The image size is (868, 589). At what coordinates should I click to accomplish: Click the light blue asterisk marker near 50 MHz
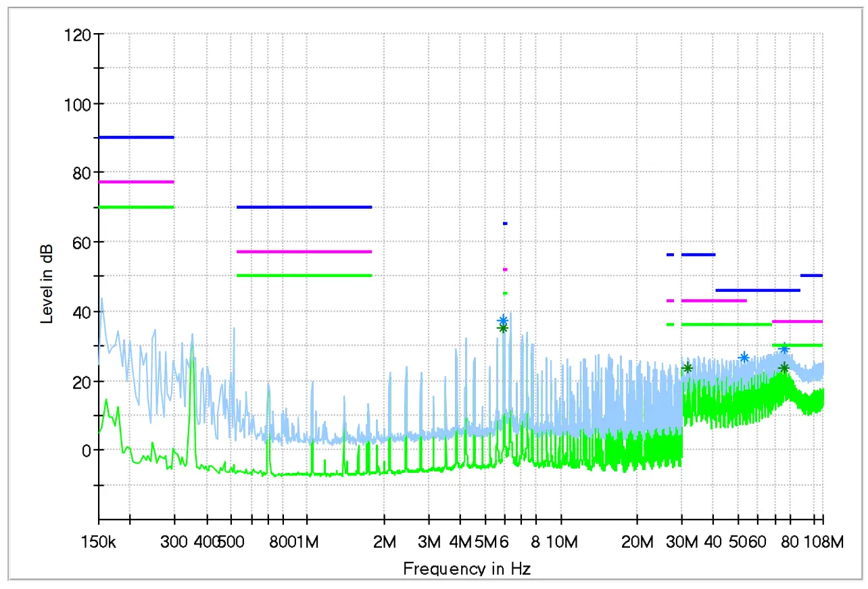click(744, 357)
